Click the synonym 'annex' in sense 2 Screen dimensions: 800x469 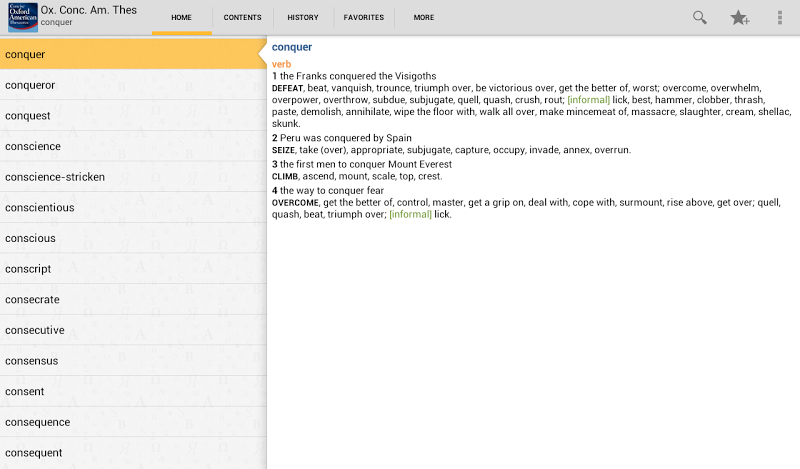tap(577, 150)
